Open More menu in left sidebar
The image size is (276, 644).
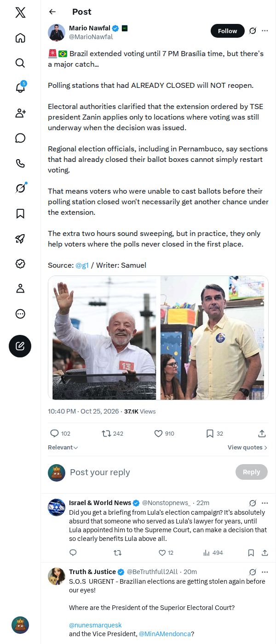click(x=20, y=314)
